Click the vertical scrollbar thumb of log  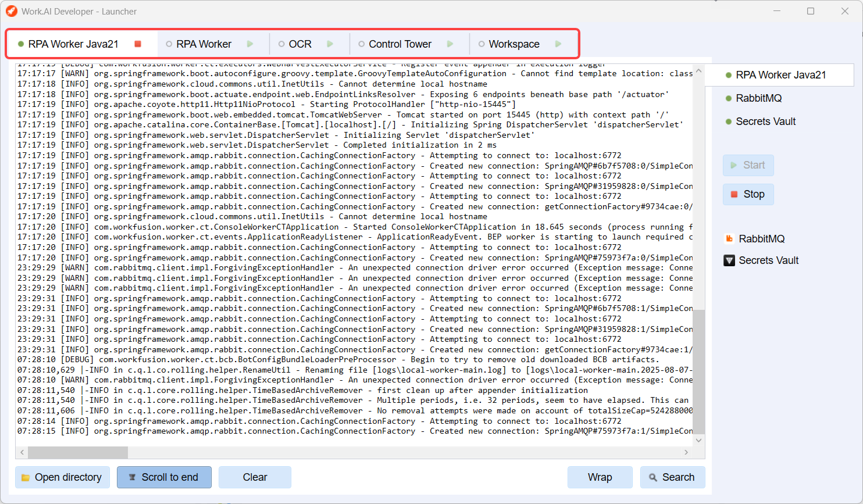point(699,372)
